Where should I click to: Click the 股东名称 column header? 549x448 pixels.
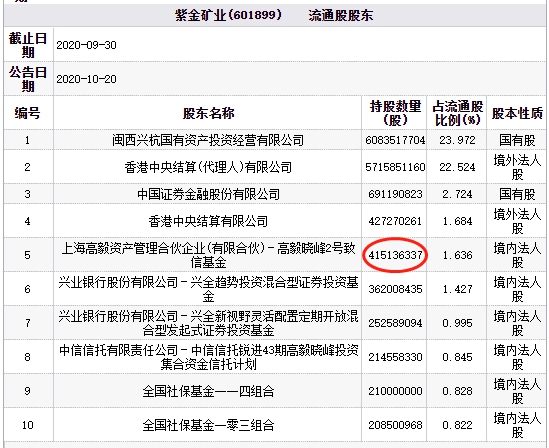[208, 113]
